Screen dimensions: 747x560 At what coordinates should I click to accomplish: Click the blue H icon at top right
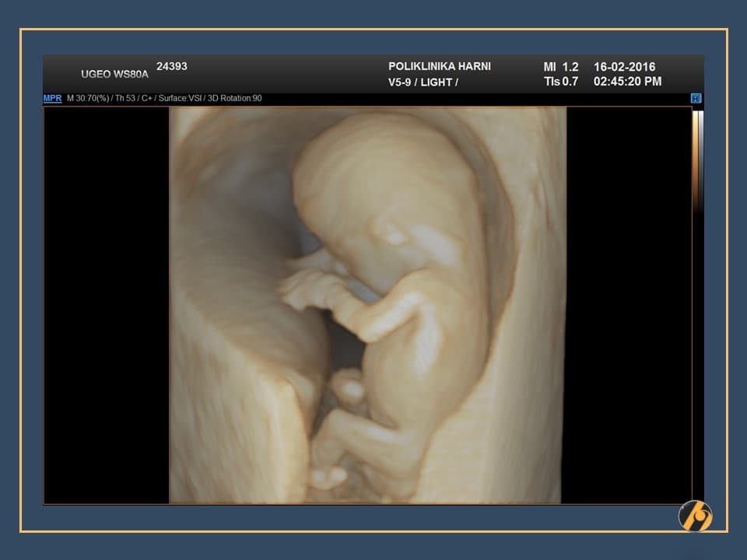click(696, 99)
